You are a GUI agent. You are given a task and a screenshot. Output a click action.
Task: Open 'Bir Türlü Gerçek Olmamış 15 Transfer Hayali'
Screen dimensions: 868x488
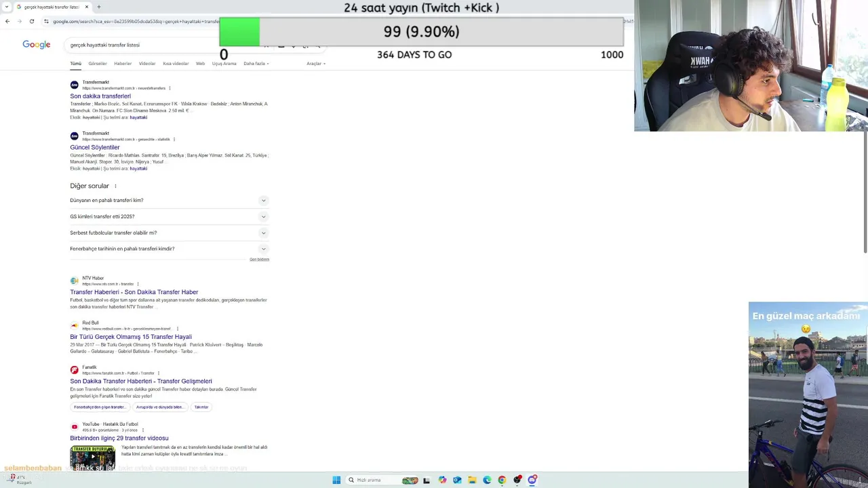(131, 337)
